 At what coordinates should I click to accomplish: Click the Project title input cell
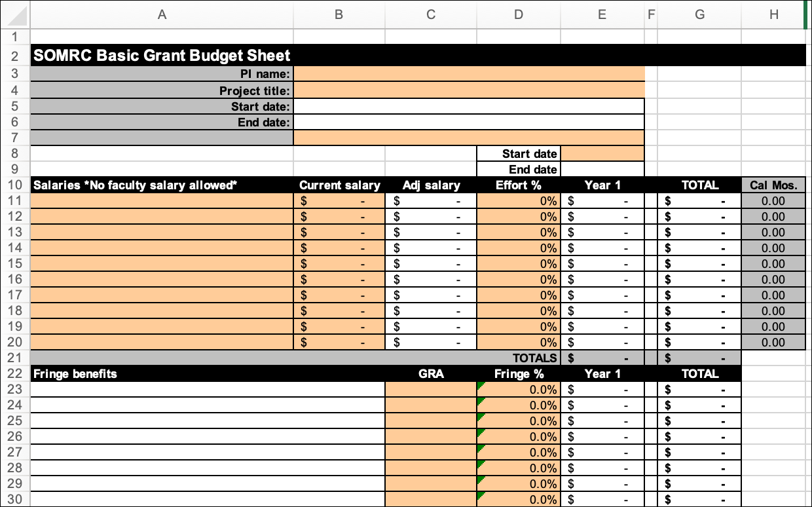tap(469, 90)
